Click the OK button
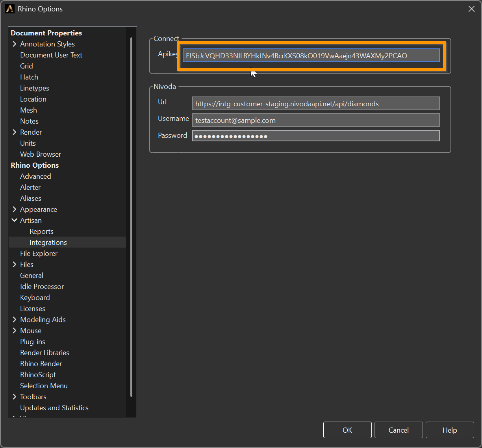The image size is (482, 448). pos(347,430)
